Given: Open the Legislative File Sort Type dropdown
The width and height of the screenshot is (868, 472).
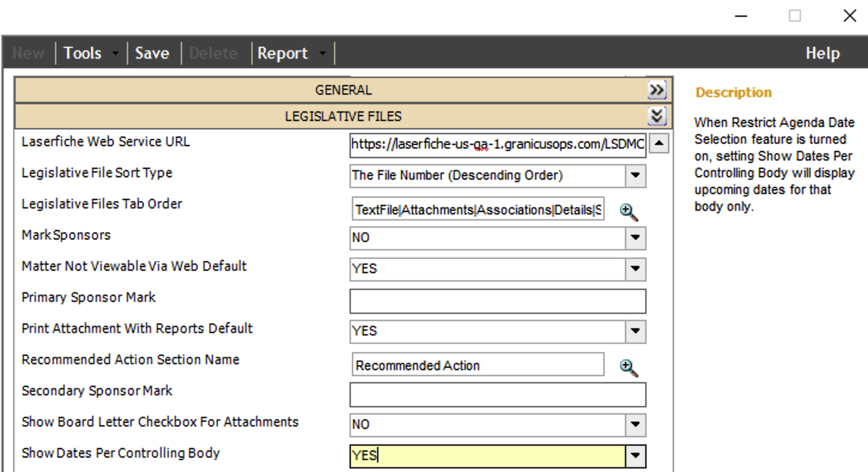Looking at the screenshot, I should [x=635, y=176].
